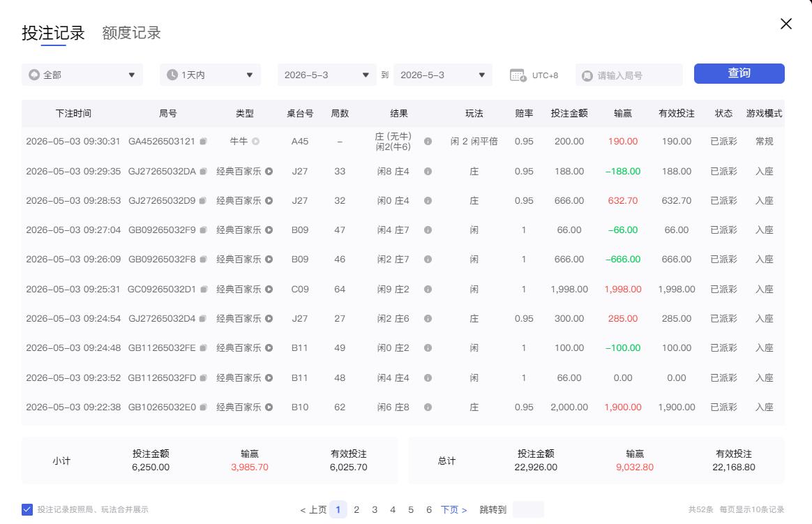Toggle 投注记录按照局、玩法合并展示 checkbox
The image size is (812, 524).
(27, 509)
